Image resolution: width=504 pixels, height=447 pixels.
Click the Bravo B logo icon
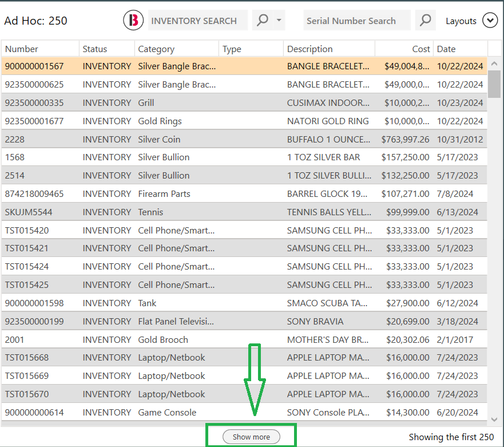pos(133,20)
